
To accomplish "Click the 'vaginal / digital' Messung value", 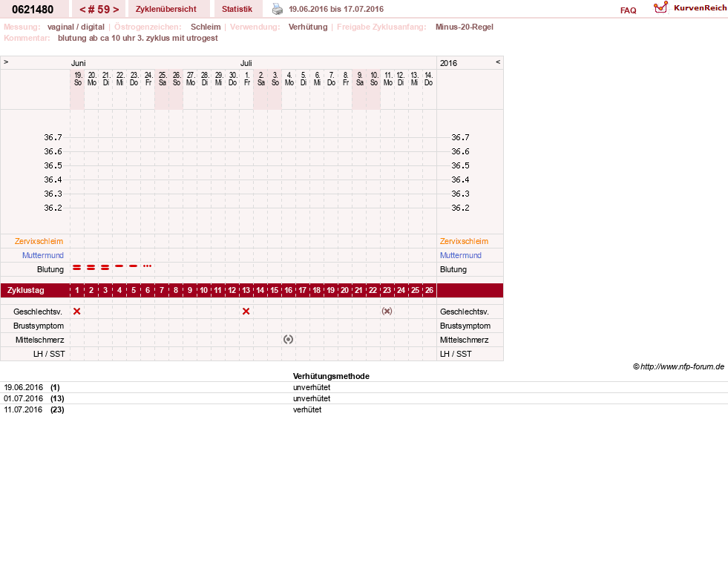I will pyautogui.click(x=76, y=27).
